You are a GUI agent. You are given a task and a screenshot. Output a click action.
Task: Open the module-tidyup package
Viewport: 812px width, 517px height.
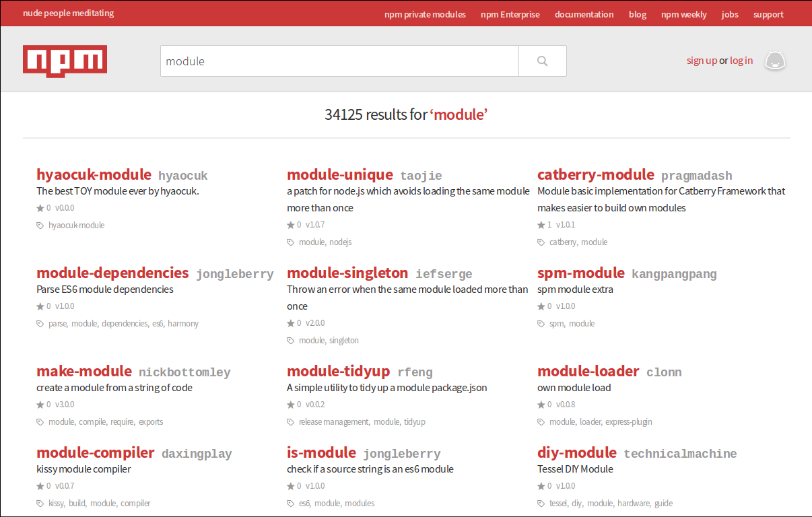338,372
